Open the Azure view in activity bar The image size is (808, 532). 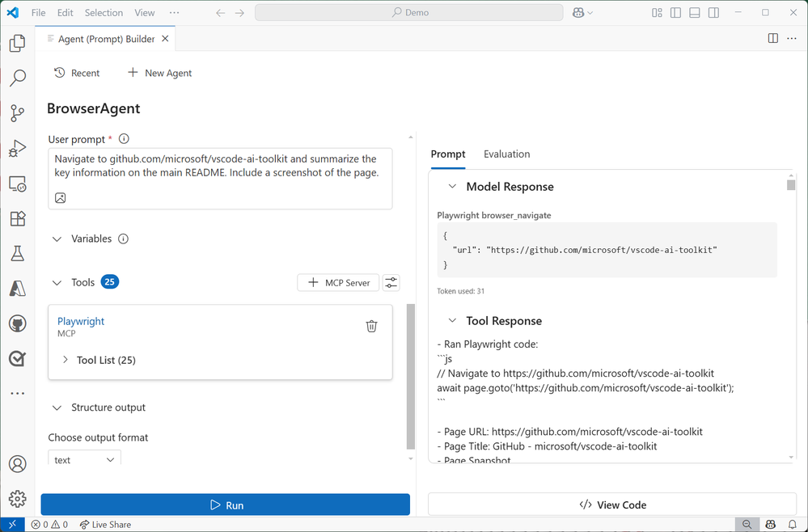coord(18,289)
